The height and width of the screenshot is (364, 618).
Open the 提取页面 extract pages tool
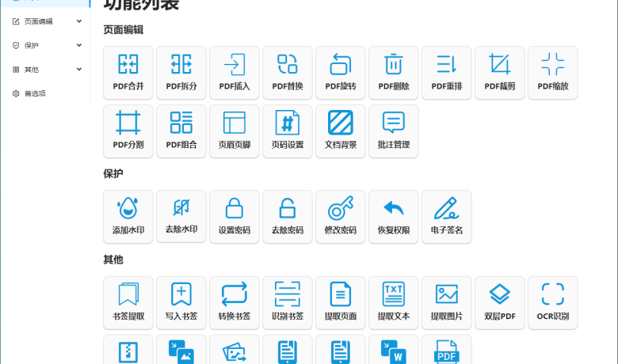pos(341,302)
